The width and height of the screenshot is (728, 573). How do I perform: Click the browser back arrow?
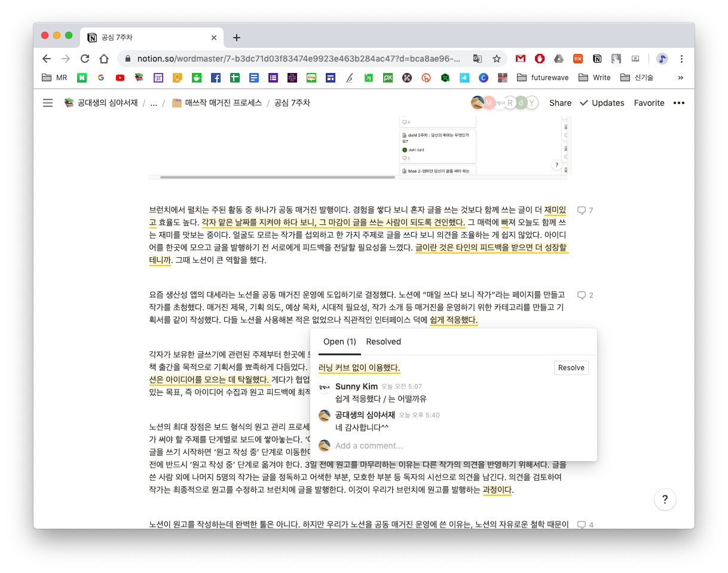pyautogui.click(x=47, y=59)
